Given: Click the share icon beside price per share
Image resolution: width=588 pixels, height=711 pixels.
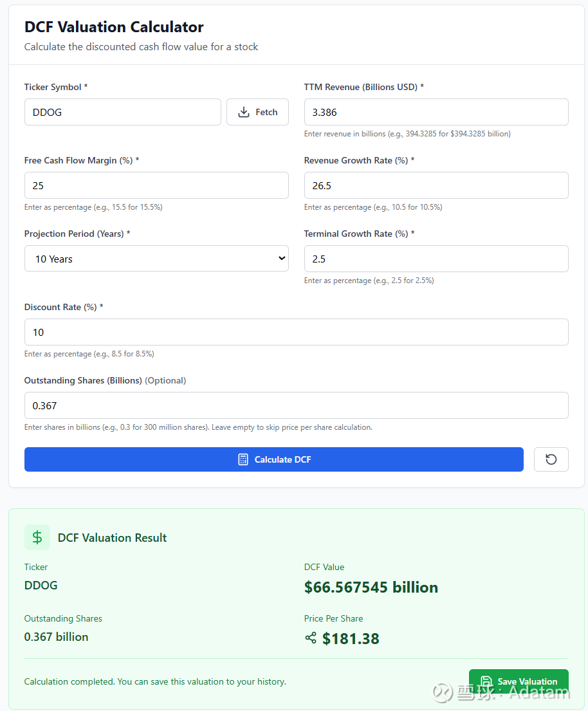Looking at the screenshot, I should [x=311, y=638].
